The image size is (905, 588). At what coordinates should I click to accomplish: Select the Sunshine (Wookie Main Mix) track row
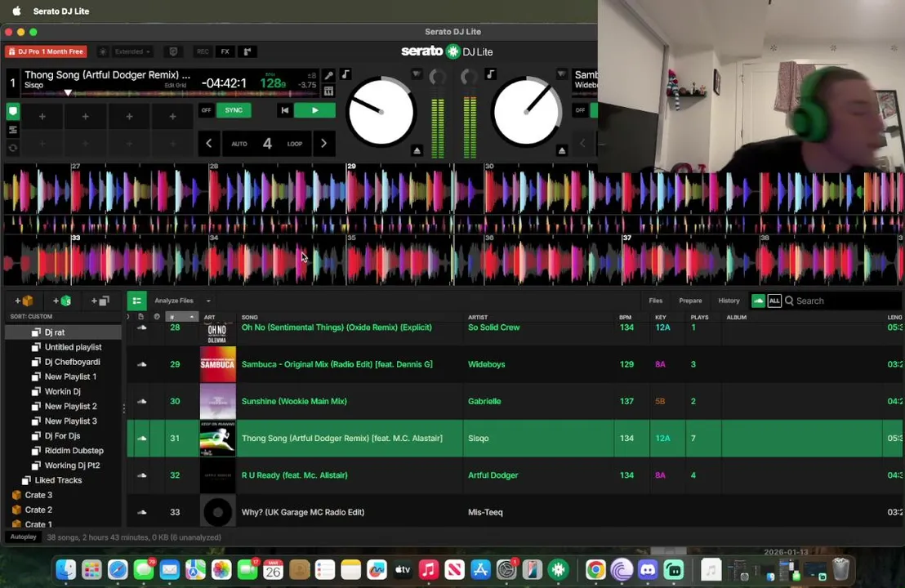[515, 401]
